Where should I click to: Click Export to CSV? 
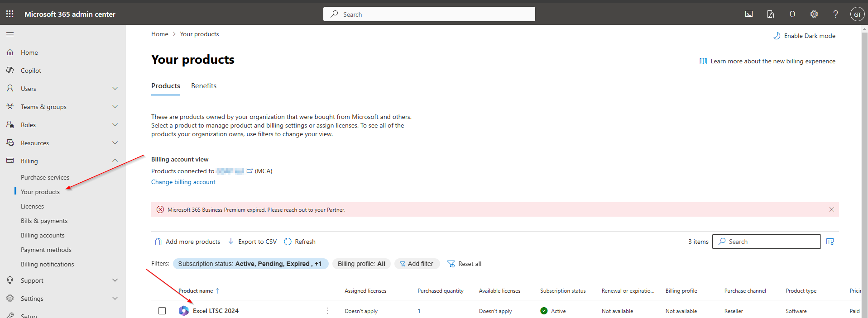[252, 242]
